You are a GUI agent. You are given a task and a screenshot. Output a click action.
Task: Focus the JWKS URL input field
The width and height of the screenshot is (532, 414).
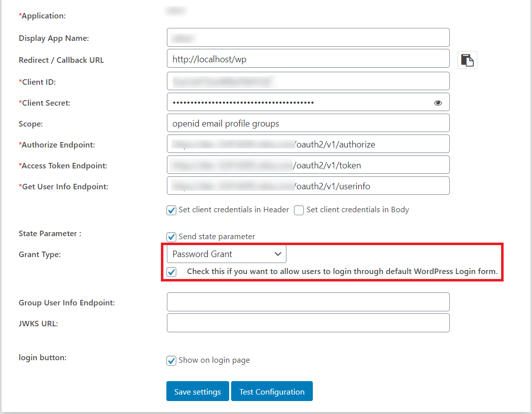(x=308, y=323)
